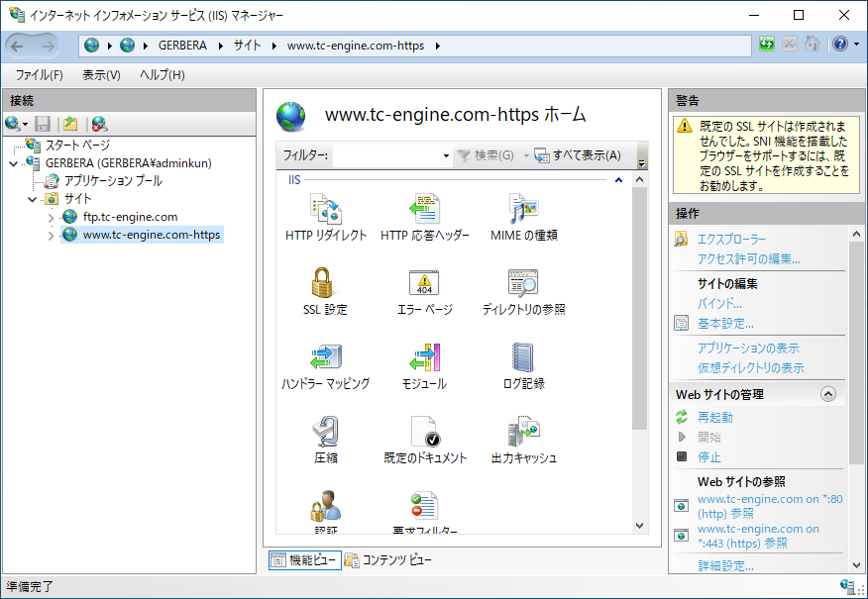Open the 出力キャッシュ feature icon
868x599 pixels.
pyautogui.click(x=523, y=432)
